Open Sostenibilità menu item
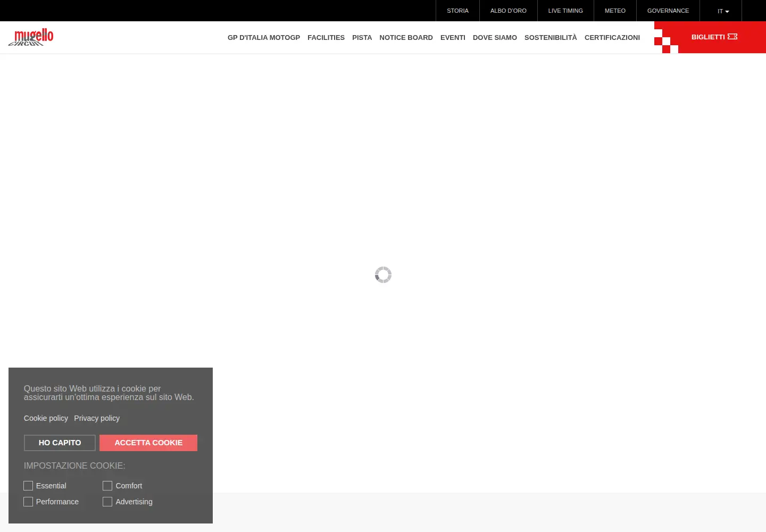The width and height of the screenshot is (766, 532). point(551,38)
